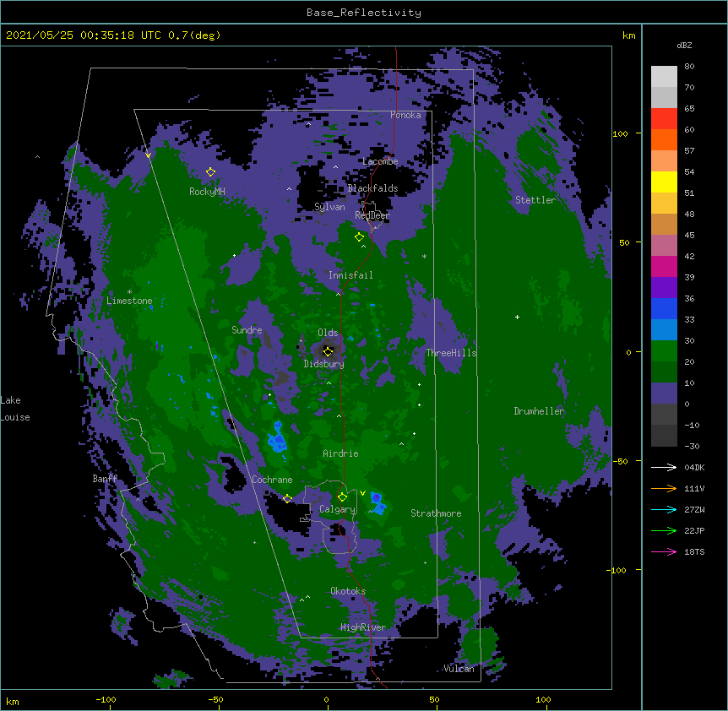Image resolution: width=728 pixels, height=711 pixels.
Task: Click the red 65 dBZ color swatch
Action: click(x=664, y=119)
